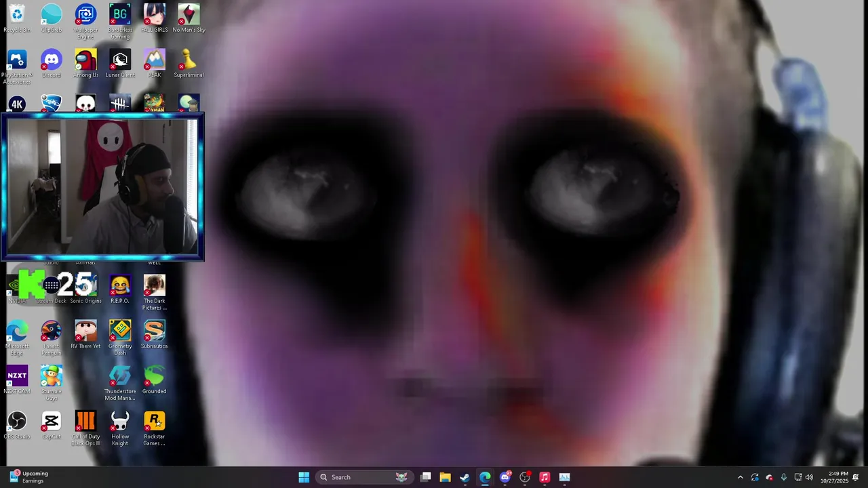Viewport: 868px width, 488px height.
Task: Click the webcam overlay window
Action: click(102, 187)
